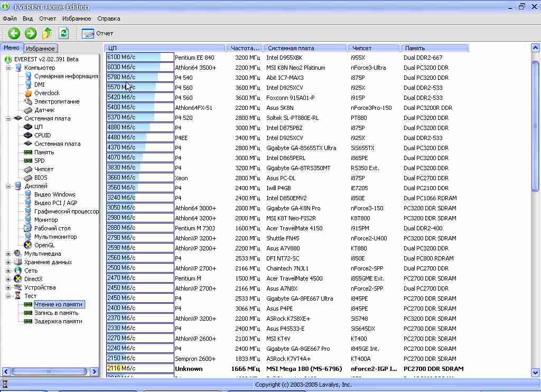Select the Датчик sensor icon item
541x392 pixels.
pyautogui.click(x=44, y=110)
